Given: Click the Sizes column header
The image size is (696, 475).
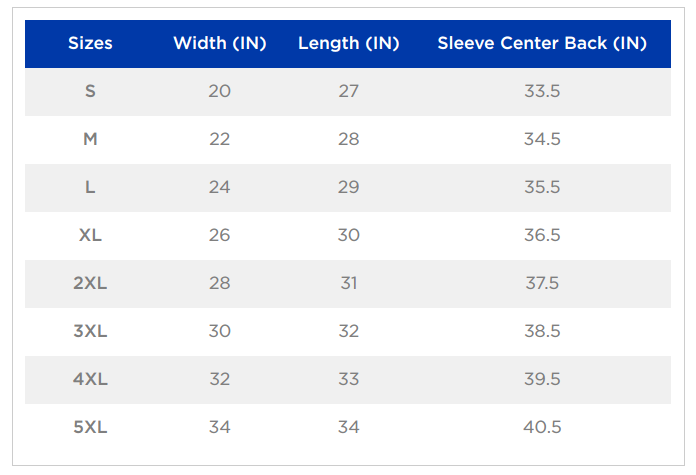Looking at the screenshot, I should coord(90,43).
